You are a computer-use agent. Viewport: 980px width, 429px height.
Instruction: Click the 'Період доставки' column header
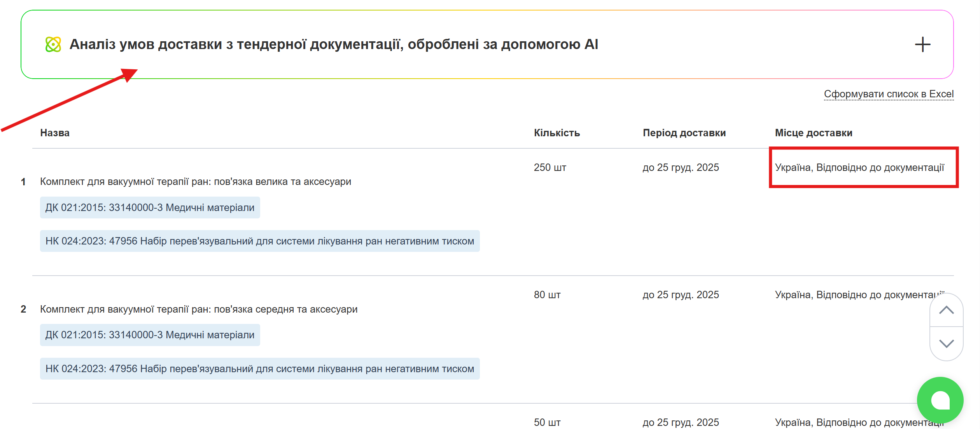[x=684, y=133]
